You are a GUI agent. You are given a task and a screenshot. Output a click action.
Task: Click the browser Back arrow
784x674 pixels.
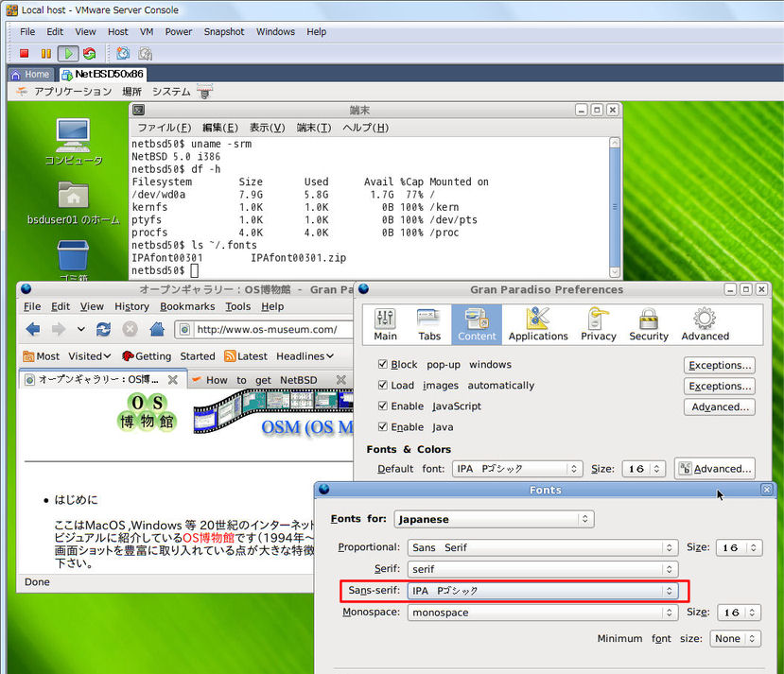point(33,329)
